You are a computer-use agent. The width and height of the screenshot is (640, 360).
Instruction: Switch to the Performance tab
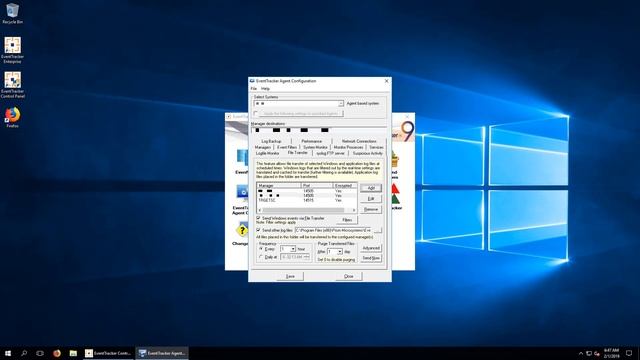pos(311,141)
